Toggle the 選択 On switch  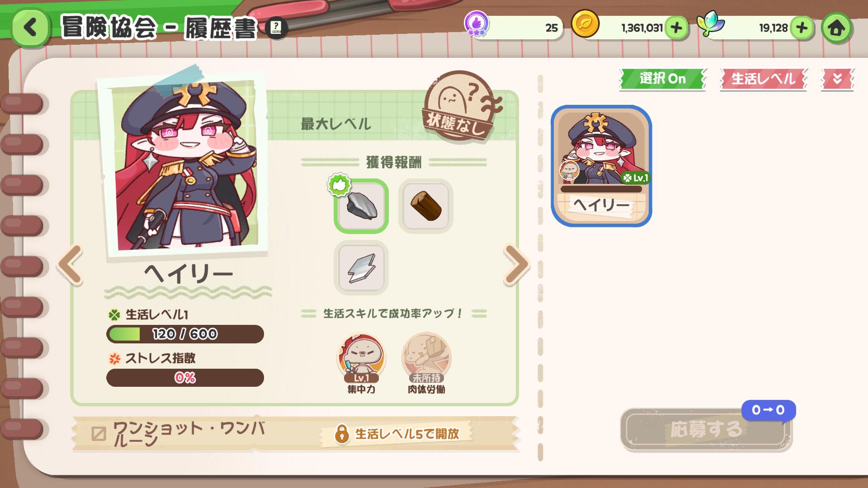click(x=662, y=79)
